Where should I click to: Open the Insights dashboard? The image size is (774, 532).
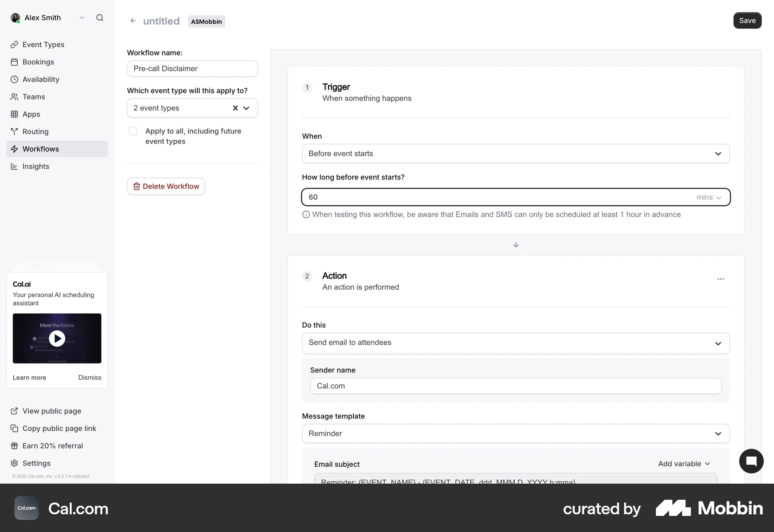coord(35,166)
